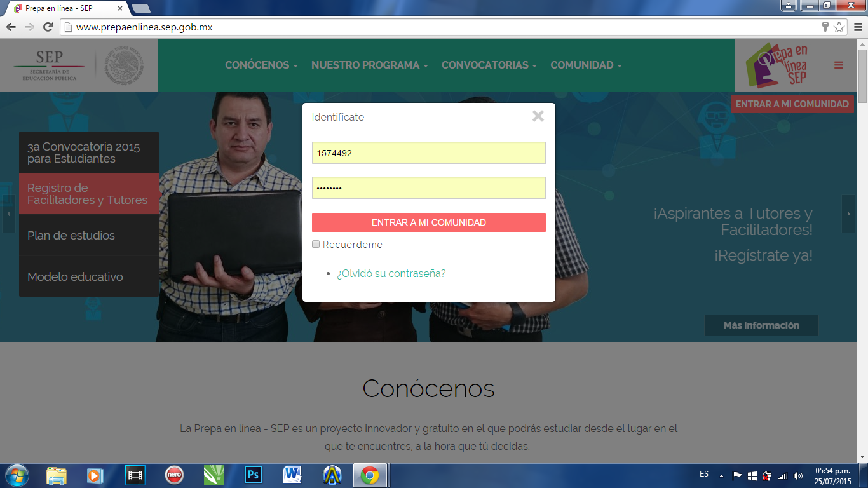
Task: Expand the NUESTRO PROGRAMA dropdown menu
Action: click(x=369, y=65)
